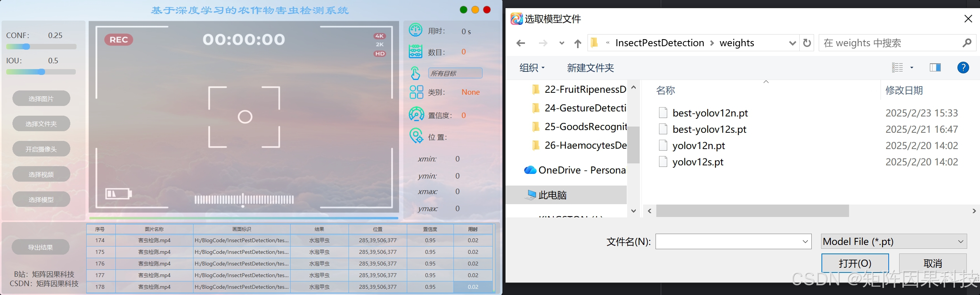Click the file icon of yolov12s.pt

[663, 161]
